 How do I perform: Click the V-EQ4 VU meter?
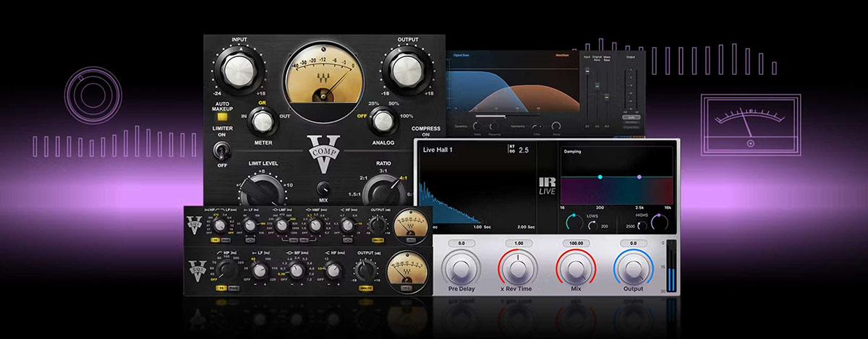click(410, 226)
